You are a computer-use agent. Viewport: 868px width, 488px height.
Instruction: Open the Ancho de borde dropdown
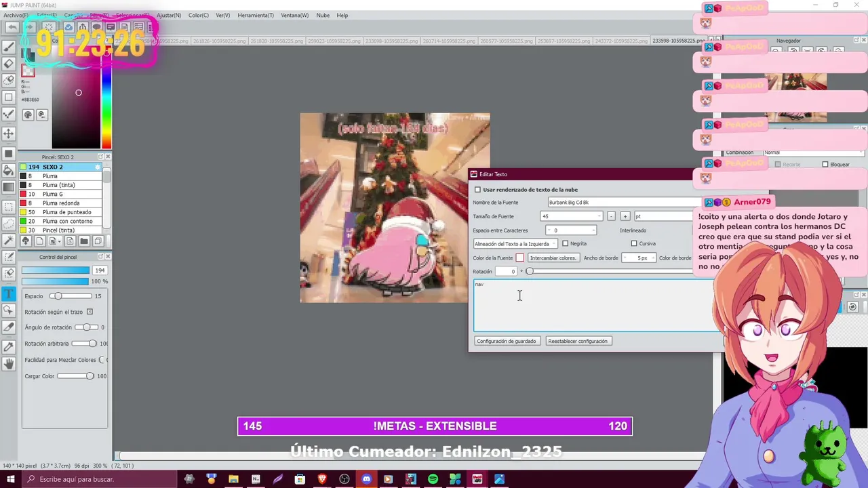[x=639, y=258]
